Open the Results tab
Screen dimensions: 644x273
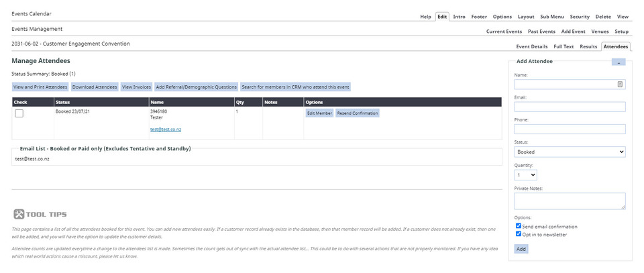pyautogui.click(x=588, y=46)
